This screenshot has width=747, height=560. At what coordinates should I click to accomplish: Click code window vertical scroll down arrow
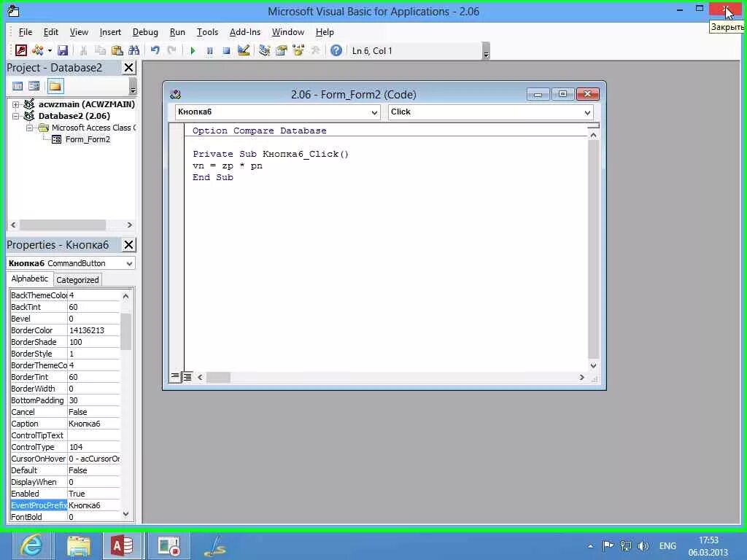[x=593, y=366]
